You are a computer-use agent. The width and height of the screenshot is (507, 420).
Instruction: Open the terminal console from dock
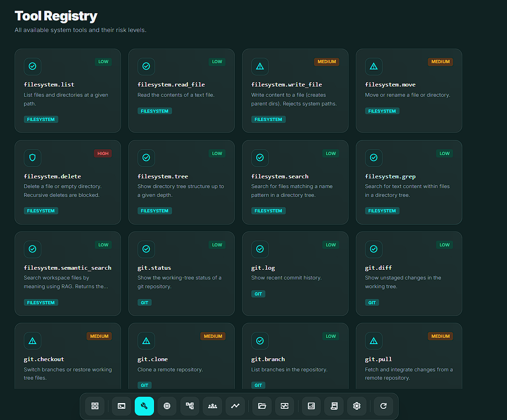pos(122,406)
